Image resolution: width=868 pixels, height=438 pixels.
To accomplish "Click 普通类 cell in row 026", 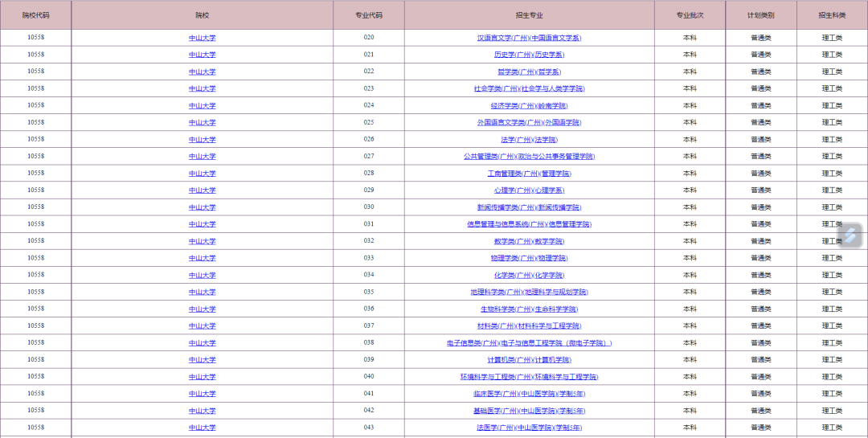I will (x=761, y=139).
